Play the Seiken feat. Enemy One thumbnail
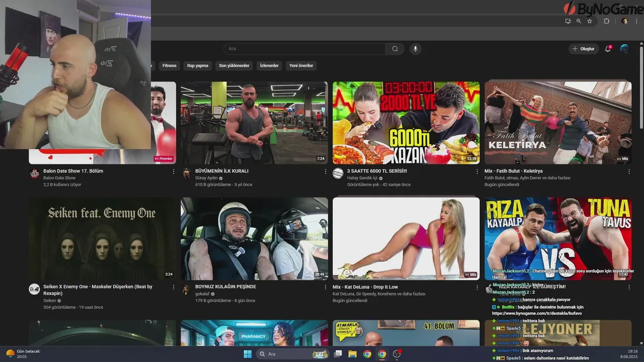Image resolution: width=644 pixels, height=362 pixels. click(x=103, y=239)
